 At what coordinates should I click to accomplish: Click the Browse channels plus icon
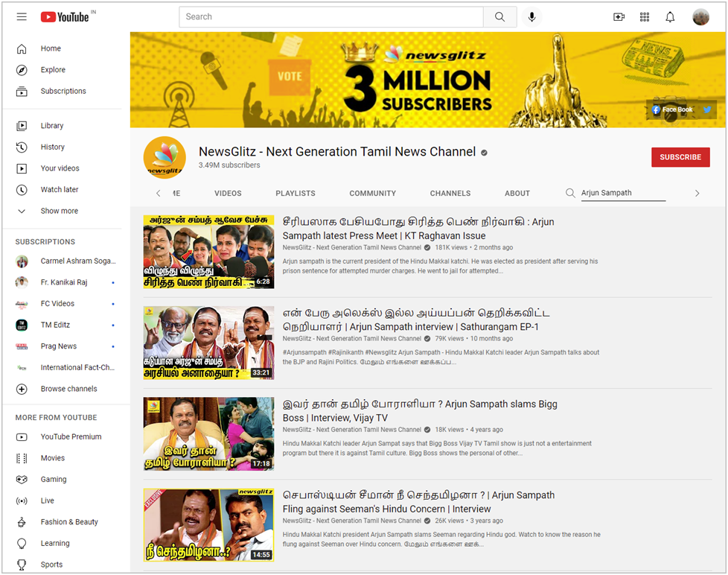(x=22, y=389)
